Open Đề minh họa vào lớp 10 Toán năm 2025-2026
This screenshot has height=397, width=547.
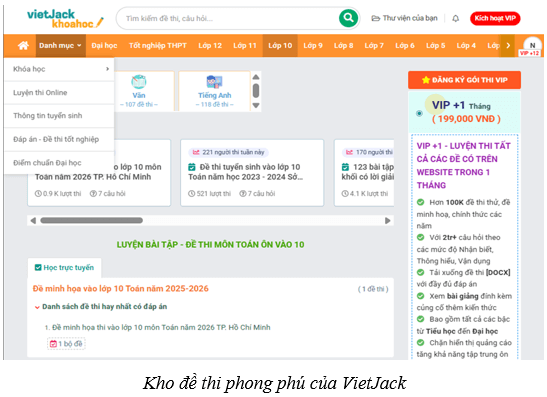(121, 289)
